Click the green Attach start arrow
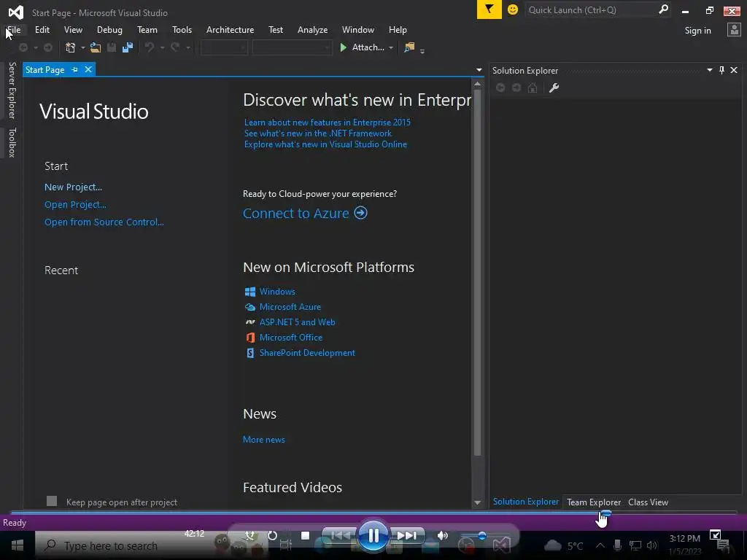The height and width of the screenshot is (560, 747). (x=343, y=47)
